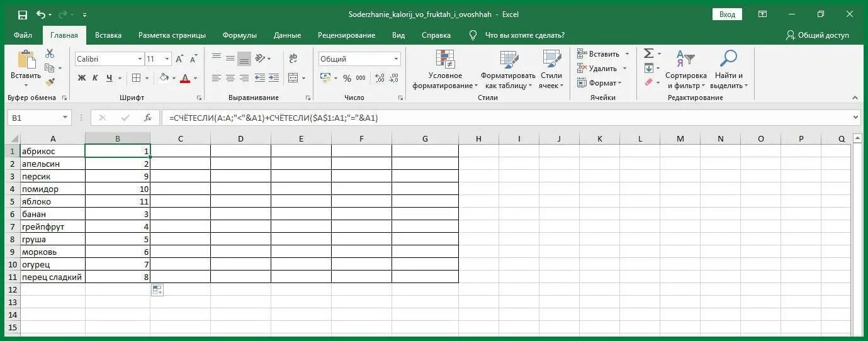The width and height of the screenshot is (868, 341).
Task: Click the Merge and Center icon
Action: pos(293,78)
